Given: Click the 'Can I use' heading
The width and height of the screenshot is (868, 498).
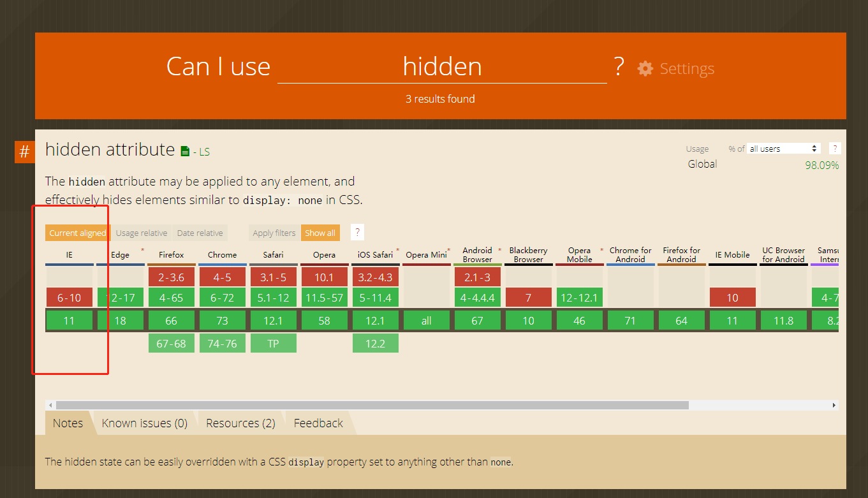Looking at the screenshot, I should click(218, 66).
